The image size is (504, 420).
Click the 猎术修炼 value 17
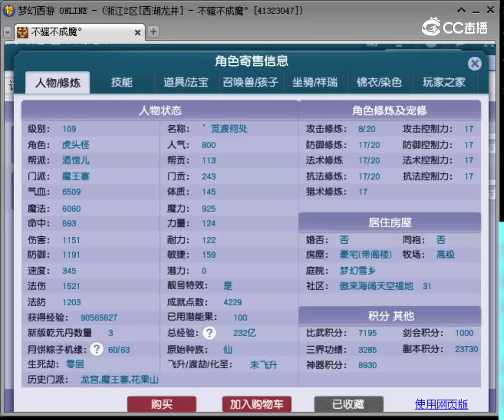tap(363, 192)
